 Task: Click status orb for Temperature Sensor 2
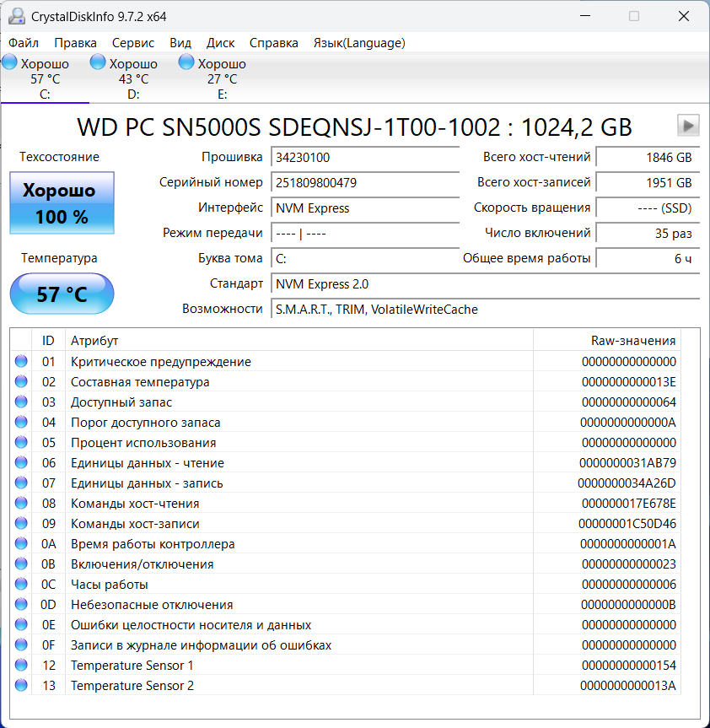[x=21, y=685]
